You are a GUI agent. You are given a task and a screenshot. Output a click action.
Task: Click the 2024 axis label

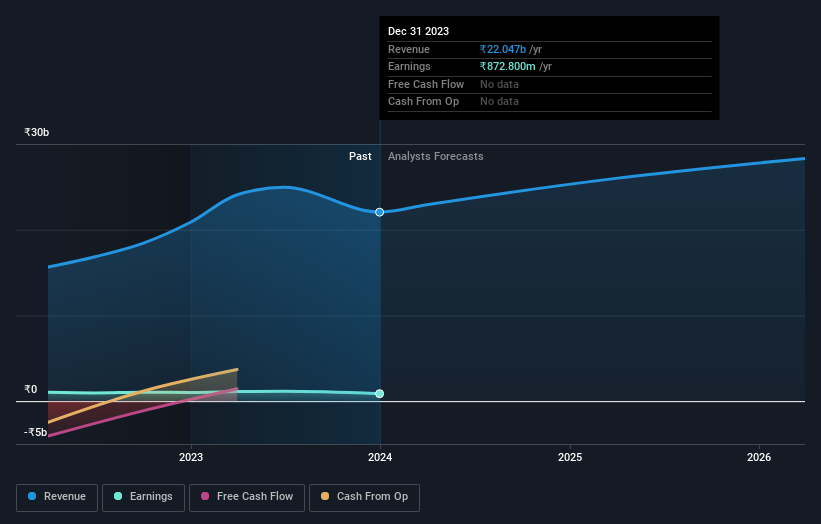click(x=380, y=458)
